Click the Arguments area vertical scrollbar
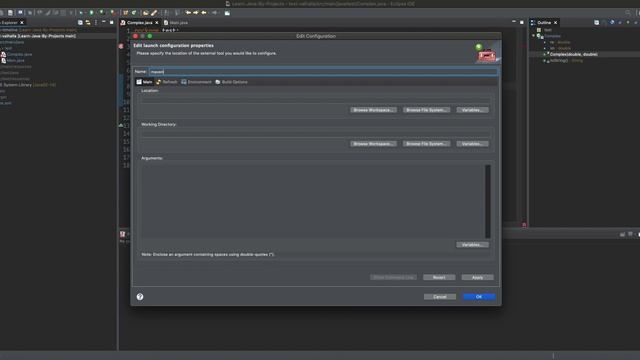Image resolution: width=640 pixels, height=360 pixels. point(487,201)
